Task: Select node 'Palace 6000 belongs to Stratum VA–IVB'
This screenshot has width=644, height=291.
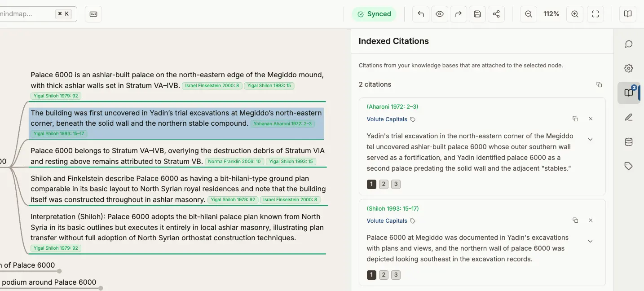Action: (178, 156)
